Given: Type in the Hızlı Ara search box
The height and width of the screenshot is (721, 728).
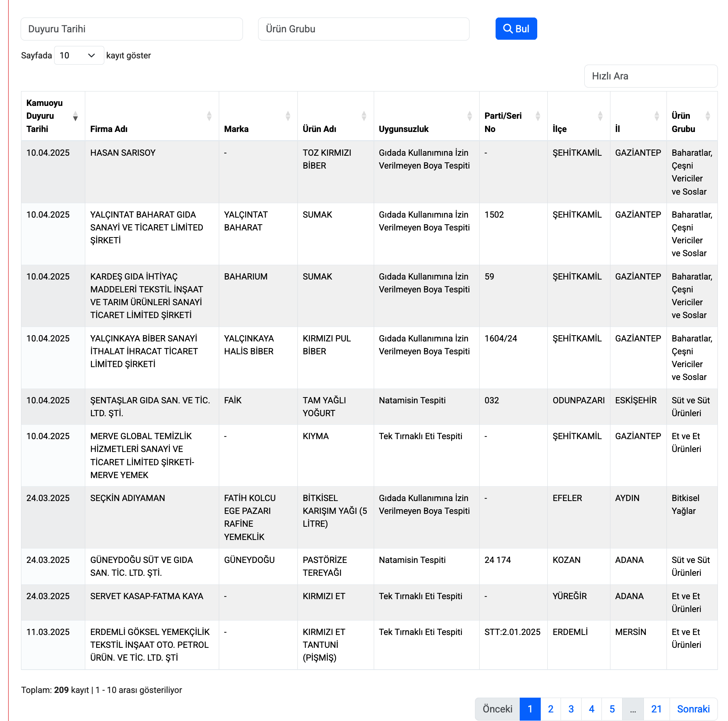Looking at the screenshot, I should click(651, 76).
